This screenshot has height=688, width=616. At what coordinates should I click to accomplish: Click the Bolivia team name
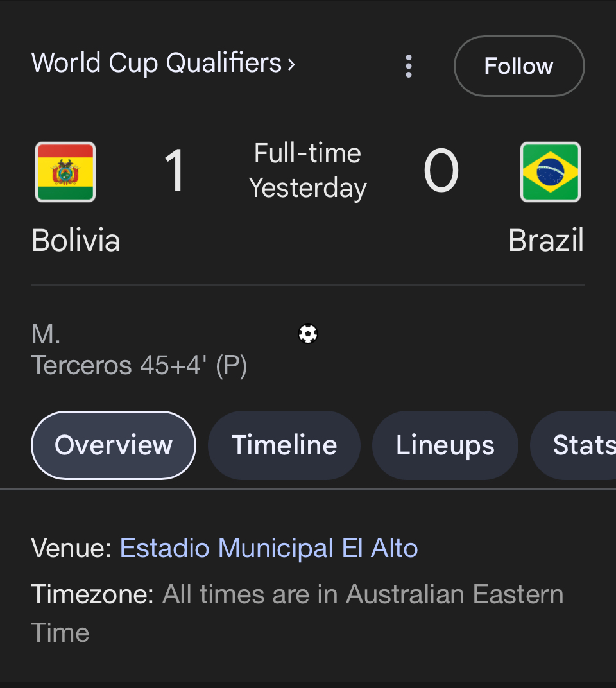(x=76, y=240)
